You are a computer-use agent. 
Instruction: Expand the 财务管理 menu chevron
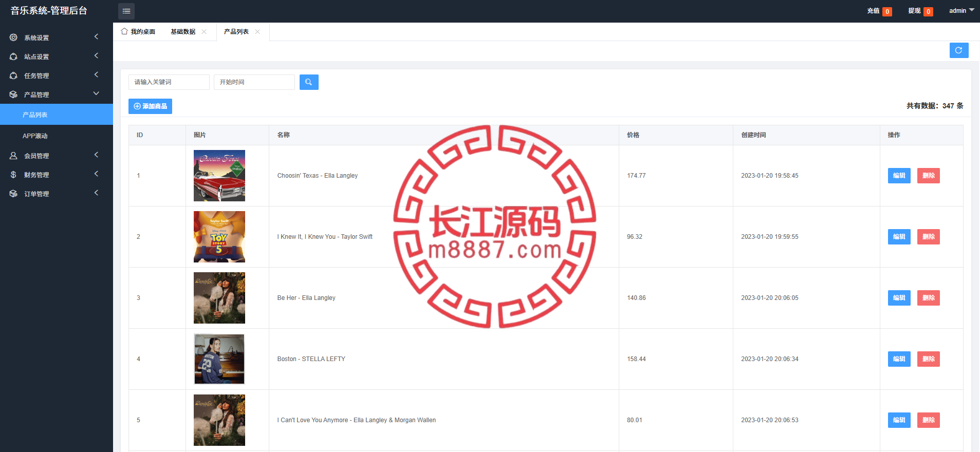pos(96,174)
